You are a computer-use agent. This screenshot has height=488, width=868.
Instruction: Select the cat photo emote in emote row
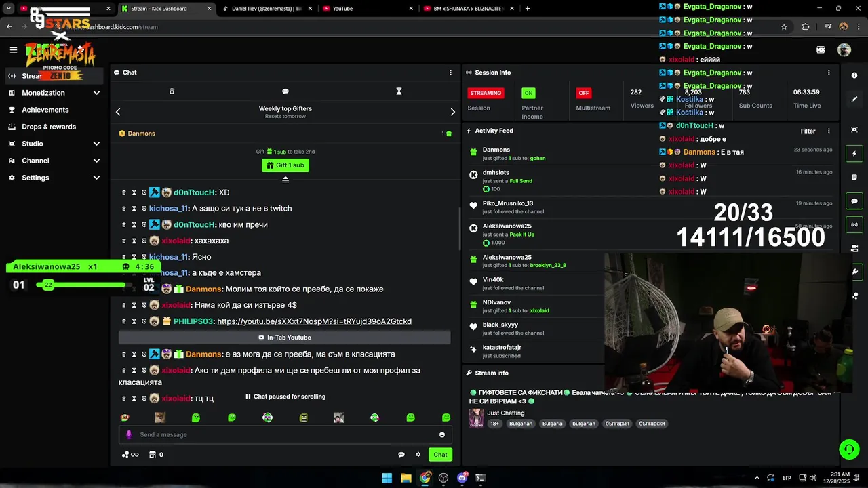pos(160,418)
